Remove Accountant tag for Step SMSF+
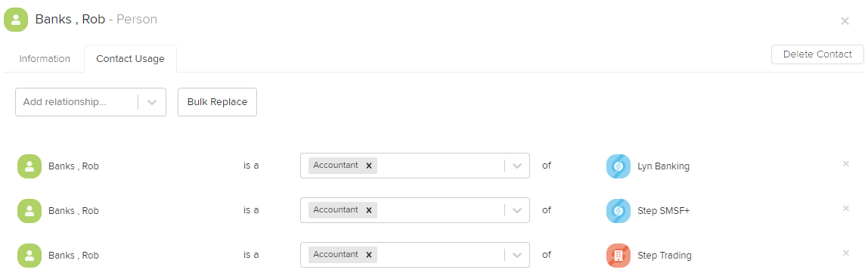 369,210
